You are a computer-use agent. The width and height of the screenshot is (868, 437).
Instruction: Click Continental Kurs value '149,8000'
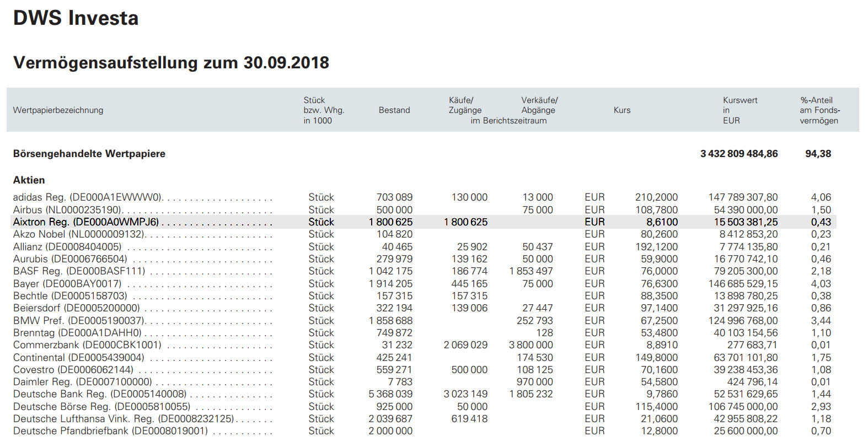[x=656, y=358]
